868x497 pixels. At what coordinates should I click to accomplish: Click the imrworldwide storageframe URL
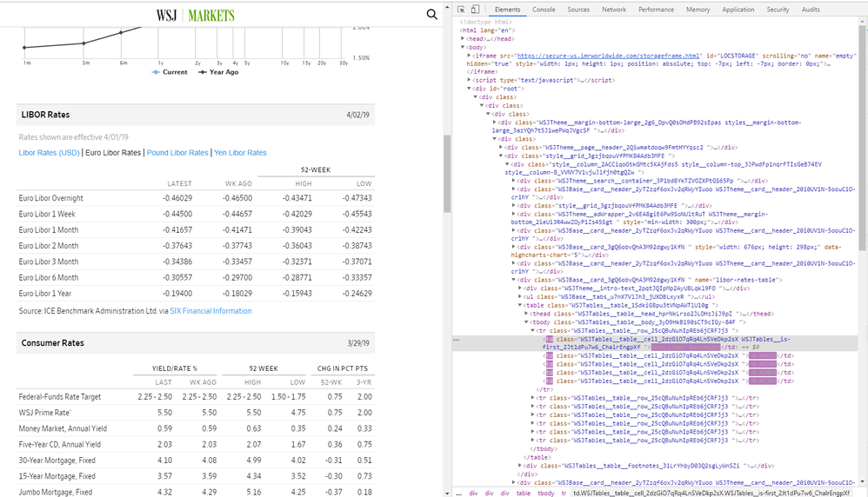[x=608, y=56]
